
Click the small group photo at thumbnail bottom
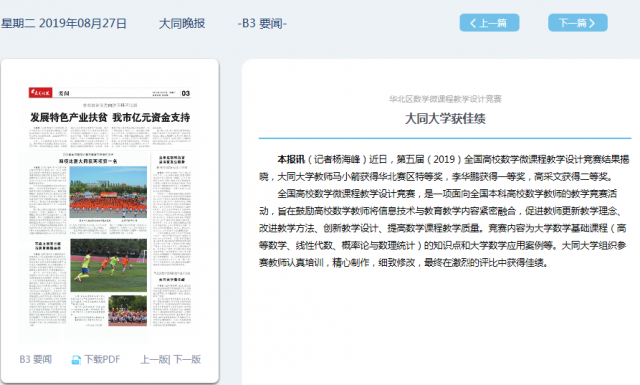pos(127,311)
